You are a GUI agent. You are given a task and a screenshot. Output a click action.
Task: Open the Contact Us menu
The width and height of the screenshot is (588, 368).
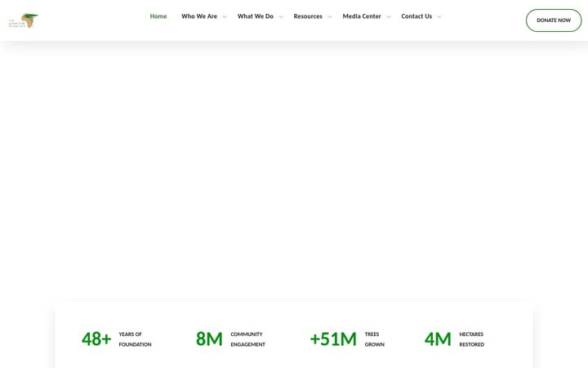click(416, 16)
